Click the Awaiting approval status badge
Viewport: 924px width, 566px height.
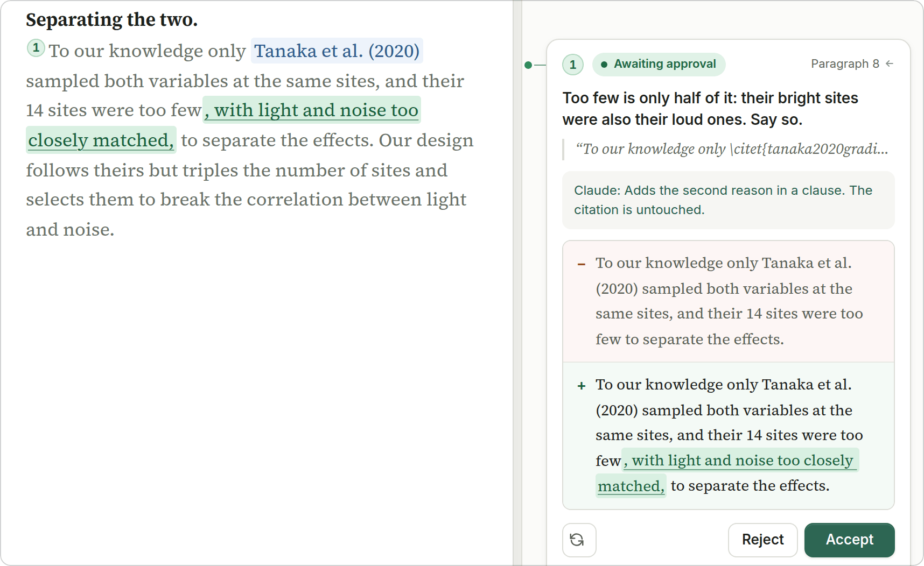[659, 64]
